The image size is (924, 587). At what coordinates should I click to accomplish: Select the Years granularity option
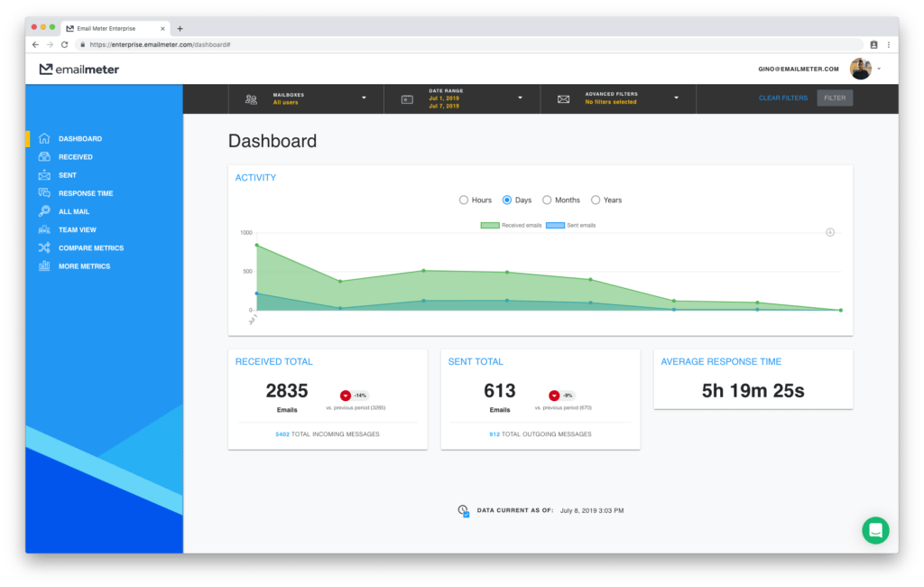point(595,200)
